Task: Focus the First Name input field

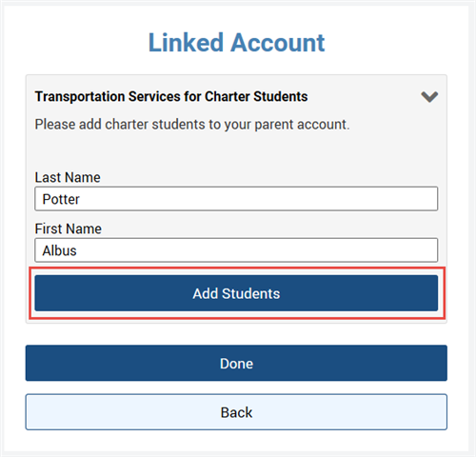Action: [236, 250]
